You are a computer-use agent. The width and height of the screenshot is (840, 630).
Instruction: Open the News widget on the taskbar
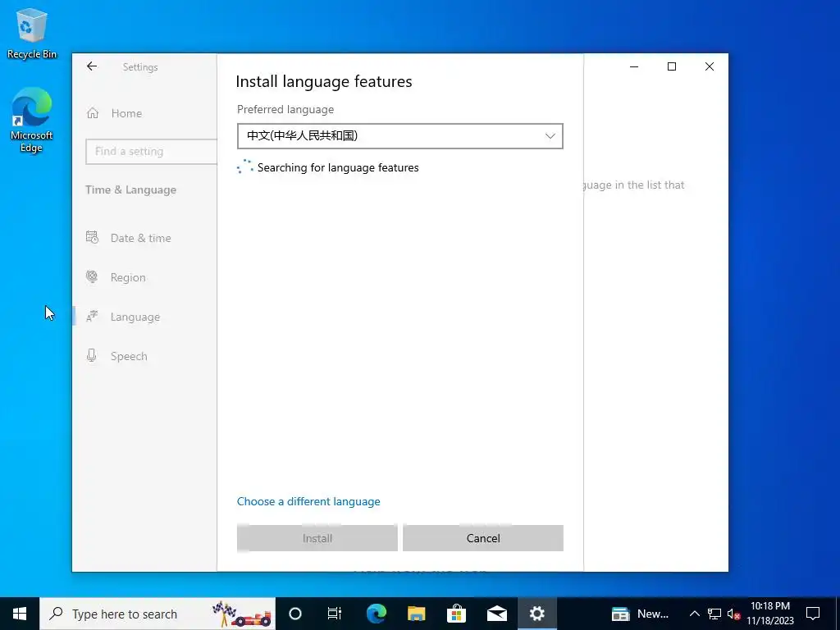[640, 614]
